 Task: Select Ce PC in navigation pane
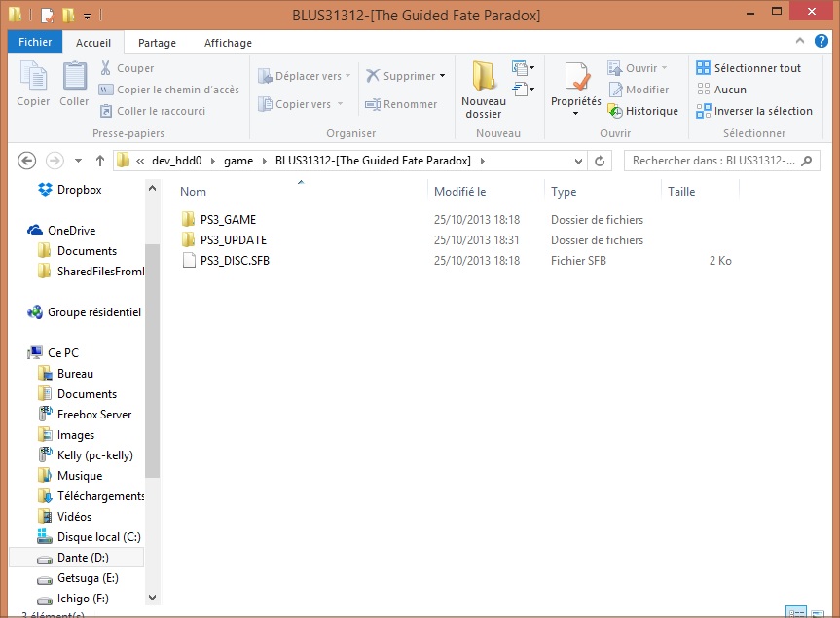[54, 353]
